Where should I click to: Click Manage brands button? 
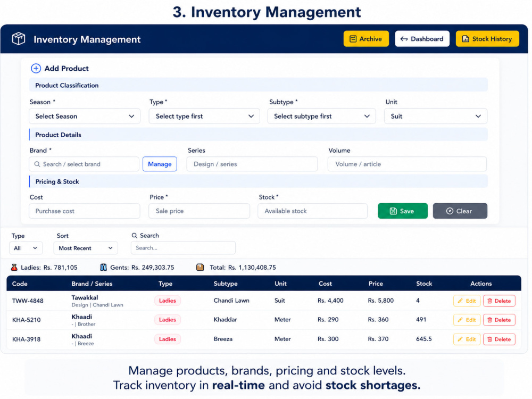(160, 164)
